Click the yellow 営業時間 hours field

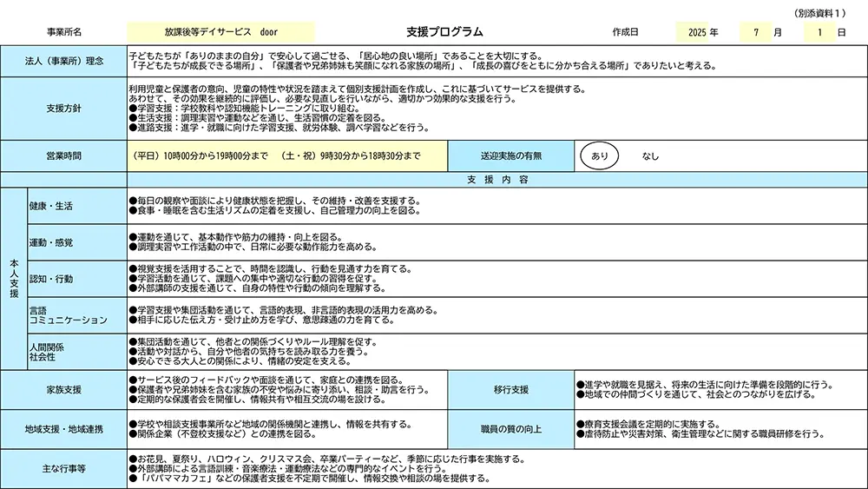(287, 156)
